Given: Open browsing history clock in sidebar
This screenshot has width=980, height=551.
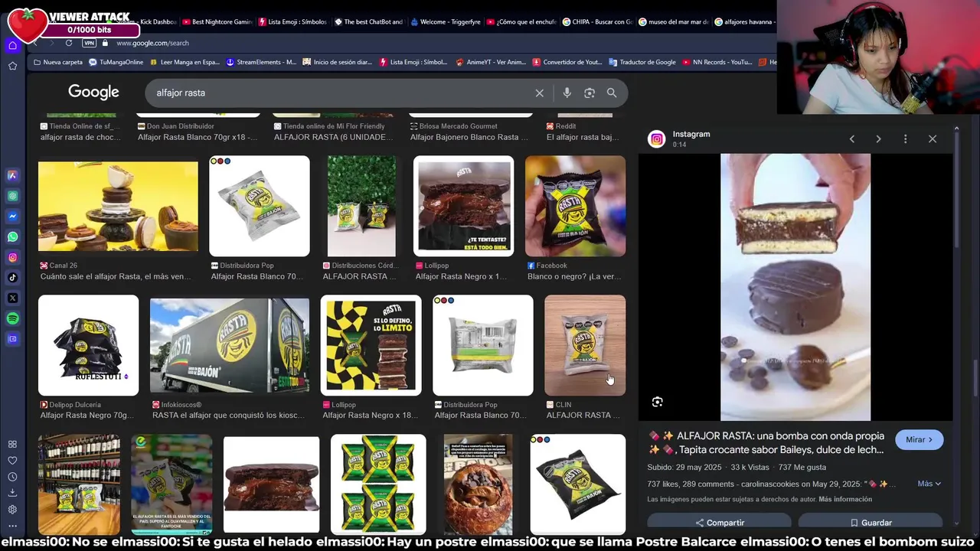Looking at the screenshot, I should coord(12,477).
